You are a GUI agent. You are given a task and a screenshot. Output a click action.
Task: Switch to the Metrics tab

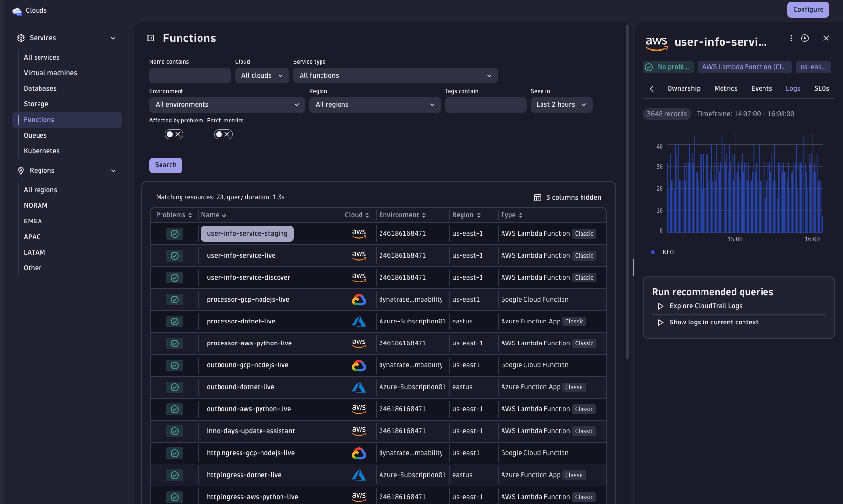coord(725,88)
